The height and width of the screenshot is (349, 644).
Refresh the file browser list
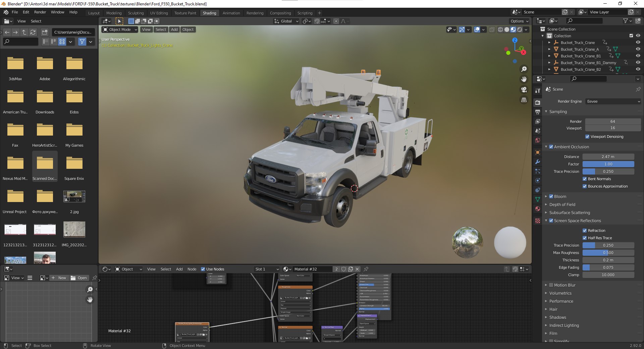[33, 32]
